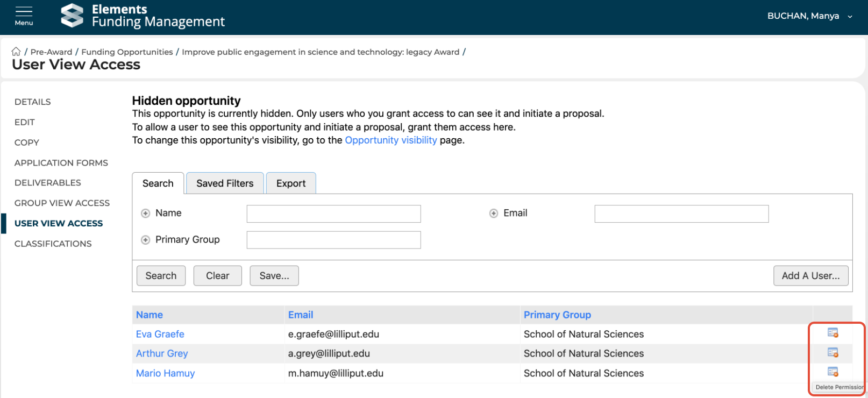The height and width of the screenshot is (398, 868).
Task: Go to home via breadcrumb house icon
Action: pos(16,52)
